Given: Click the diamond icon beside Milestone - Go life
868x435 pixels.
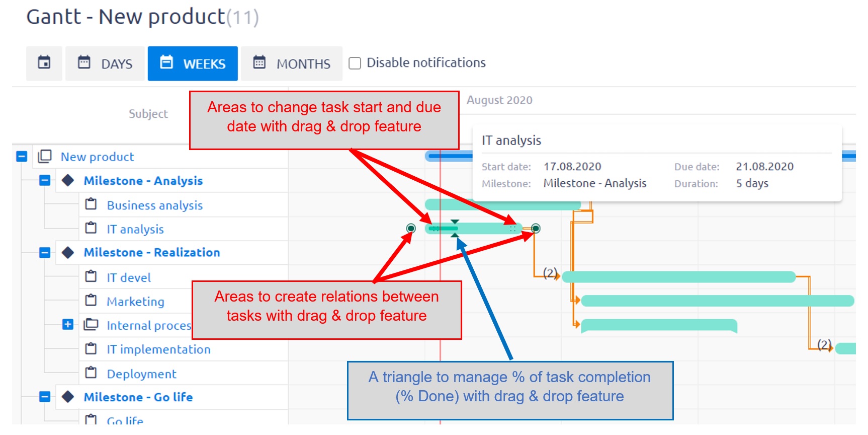Looking at the screenshot, I should point(68,396).
